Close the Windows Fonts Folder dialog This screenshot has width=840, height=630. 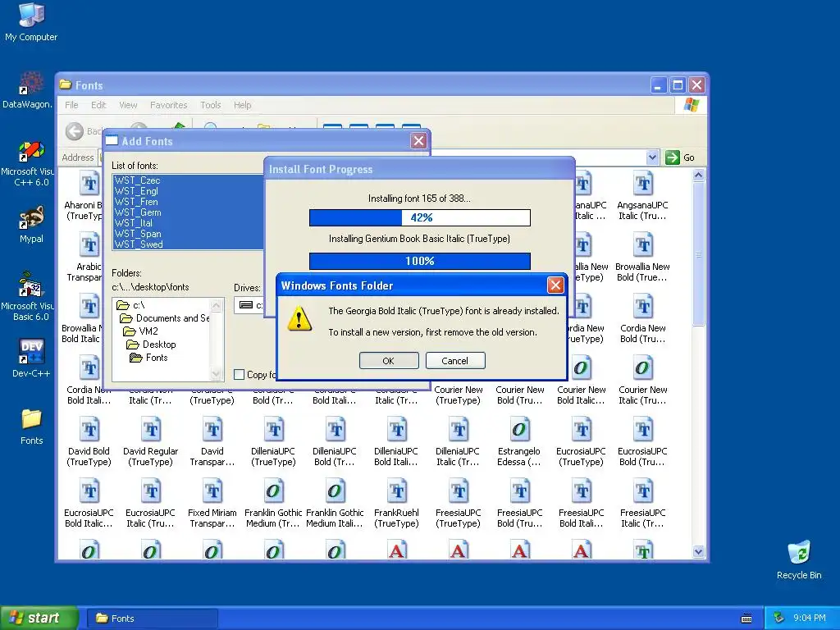coord(555,285)
